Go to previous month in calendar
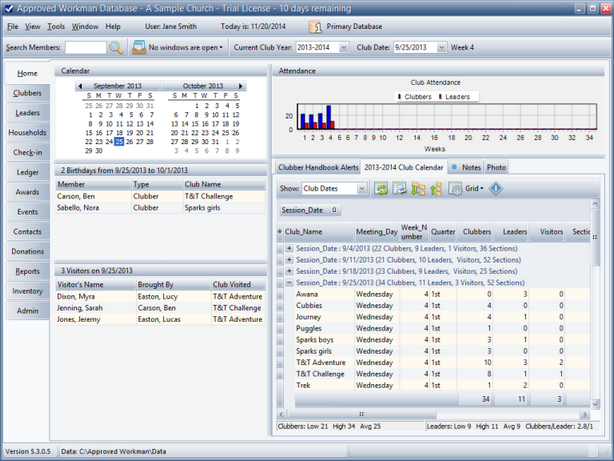The width and height of the screenshot is (614, 461). pos(80,87)
